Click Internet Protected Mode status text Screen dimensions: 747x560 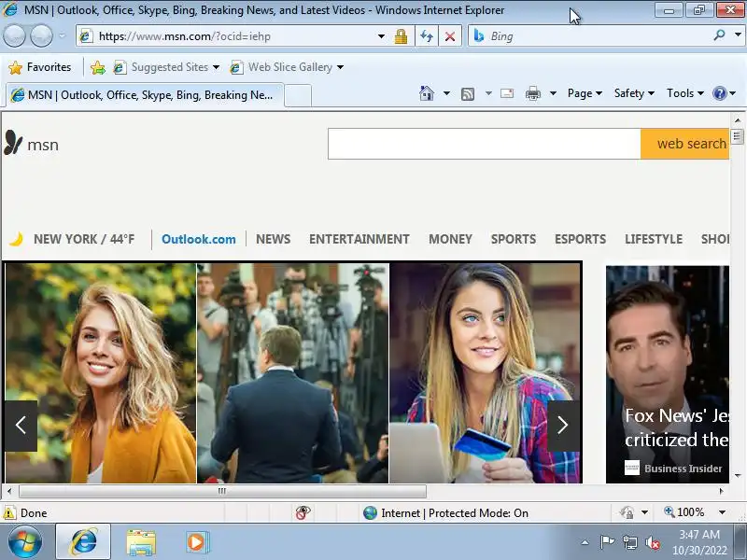[455, 512]
